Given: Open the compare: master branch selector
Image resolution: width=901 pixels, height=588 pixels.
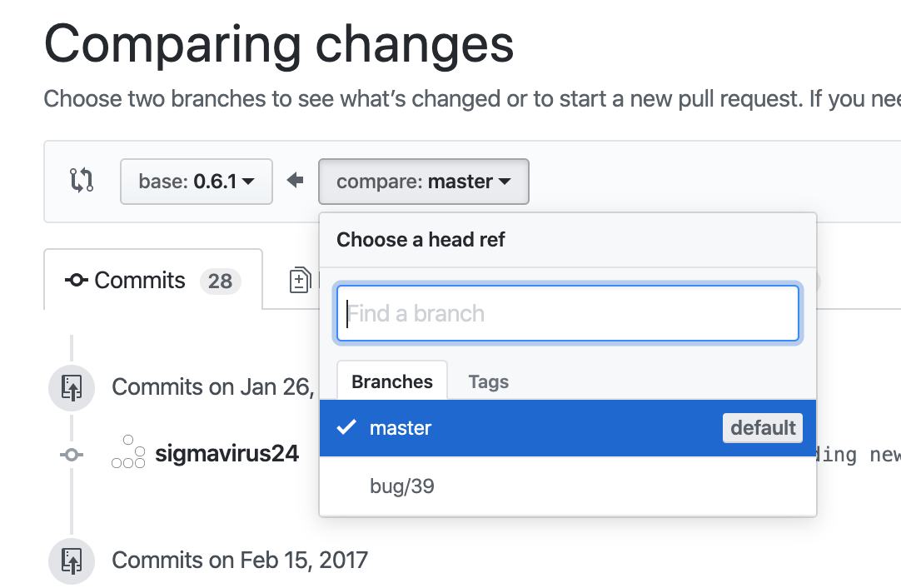Looking at the screenshot, I should [x=423, y=181].
